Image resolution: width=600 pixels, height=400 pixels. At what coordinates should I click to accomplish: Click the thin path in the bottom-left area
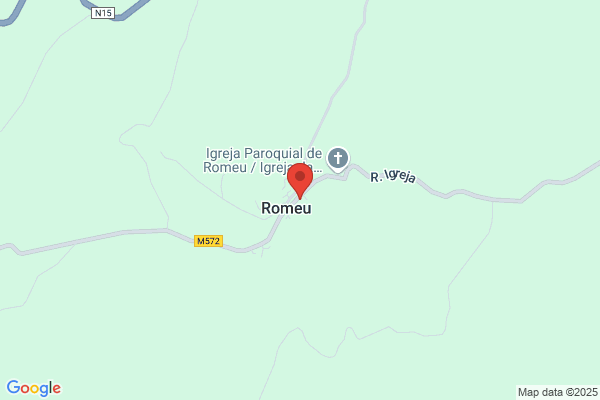coord(42,274)
